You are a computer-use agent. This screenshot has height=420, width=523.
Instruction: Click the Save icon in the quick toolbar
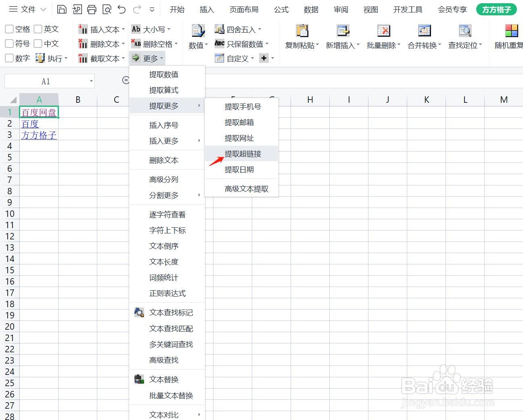click(x=62, y=9)
